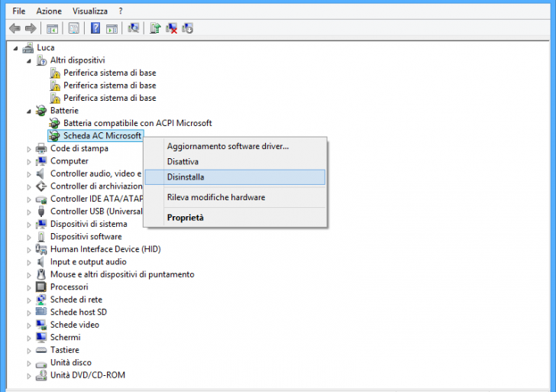
Task: Select Controller IDE ATA/ATAPI category
Action: tap(96, 199)
